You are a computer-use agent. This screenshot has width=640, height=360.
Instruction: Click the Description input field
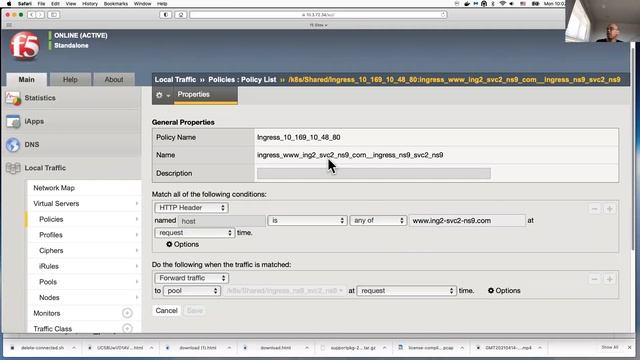tap(373, 173)
